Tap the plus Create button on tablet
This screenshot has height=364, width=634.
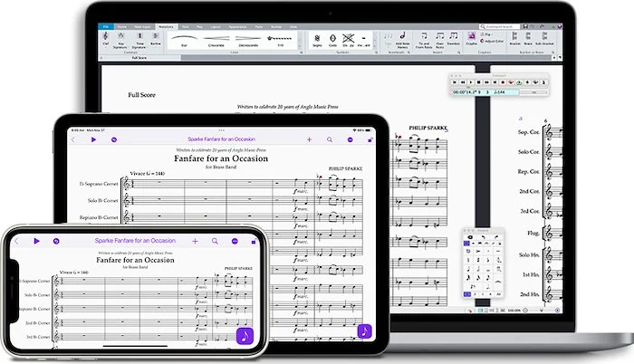[x=310, y=139]
